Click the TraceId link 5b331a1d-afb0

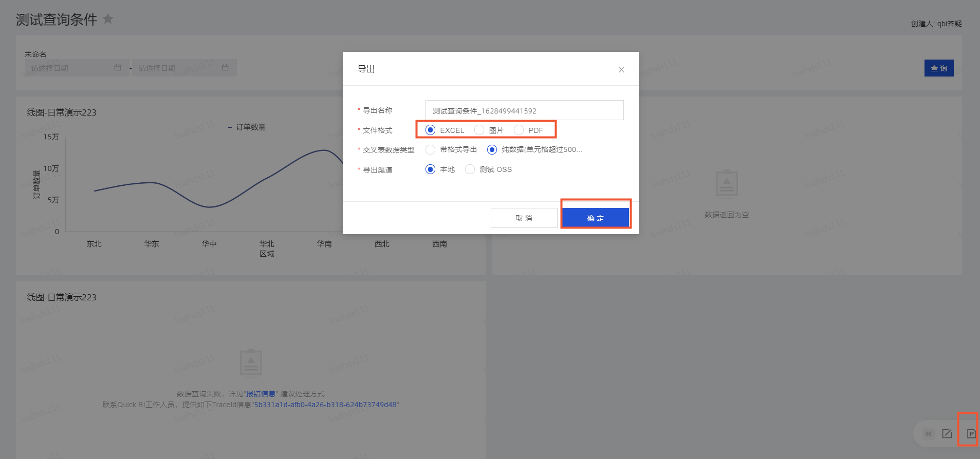click(x=325, y=405)
